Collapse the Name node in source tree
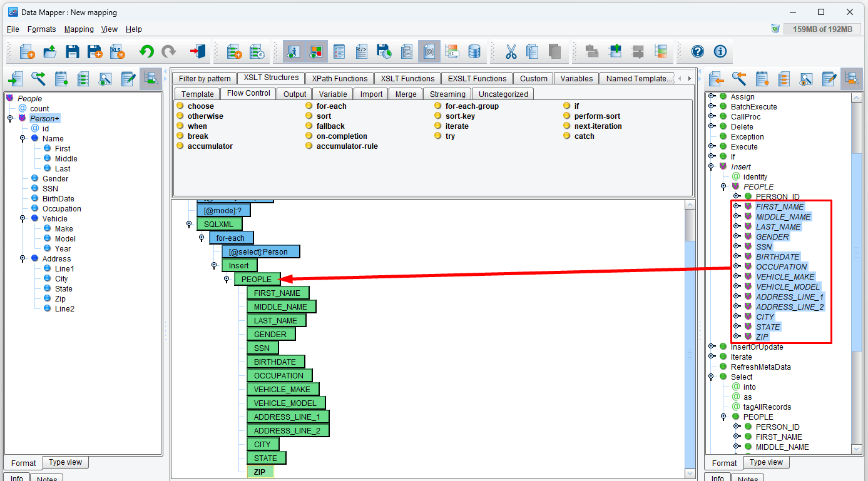 coord(22,138)
